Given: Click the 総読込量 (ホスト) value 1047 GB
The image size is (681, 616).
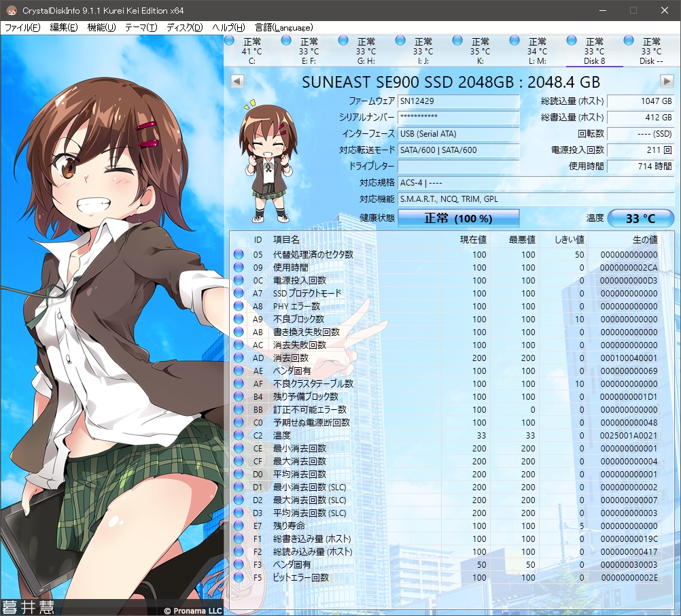Looking at the screenshot, I should (641, 101).
